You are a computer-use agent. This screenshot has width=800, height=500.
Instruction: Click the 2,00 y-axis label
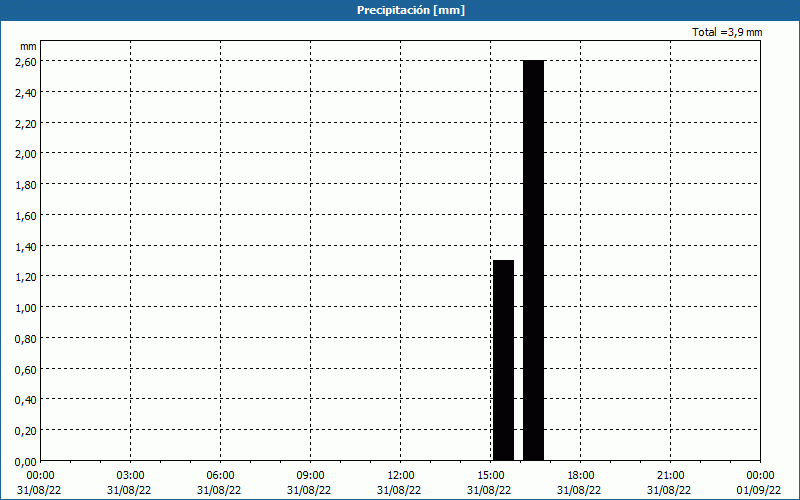point(26,155)
